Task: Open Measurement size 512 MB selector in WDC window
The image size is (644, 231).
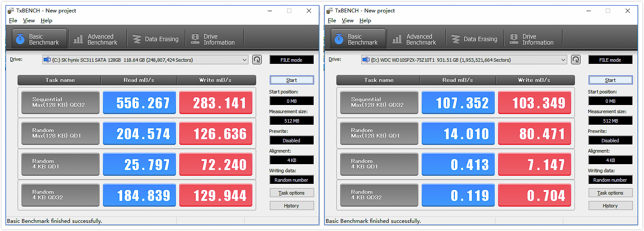Action: pyautogui.click(x=610, y=121)
